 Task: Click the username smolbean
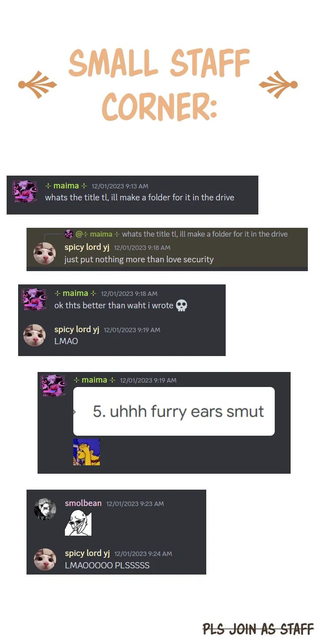pyautogui.click(x=83, y=503)
